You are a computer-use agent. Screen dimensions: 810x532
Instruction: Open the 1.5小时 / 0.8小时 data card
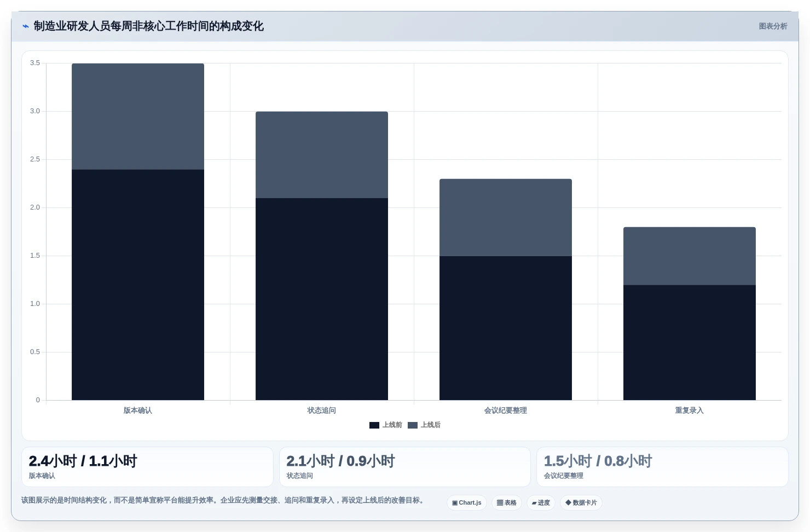tap(662, 467)
